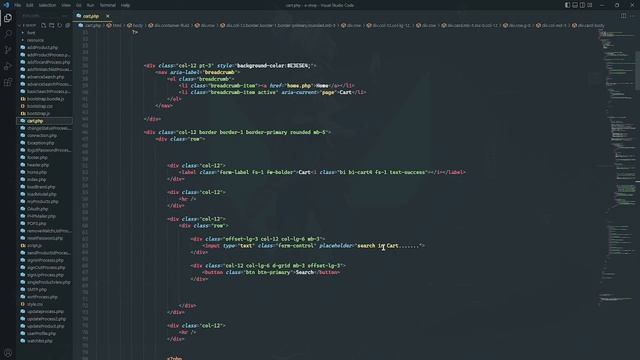This screenshot has height=360, width=640.
Task: Open advanceSearch.php in the explorer
Action: click(x=45, y=77)
